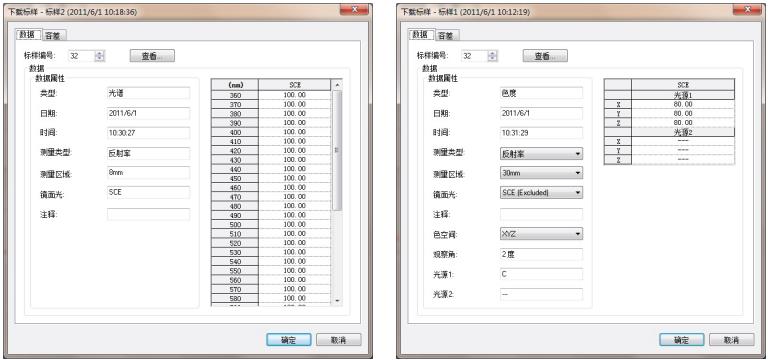Click X value 80.00 under 光源1

pyautogui.click(x=683, y=104)
